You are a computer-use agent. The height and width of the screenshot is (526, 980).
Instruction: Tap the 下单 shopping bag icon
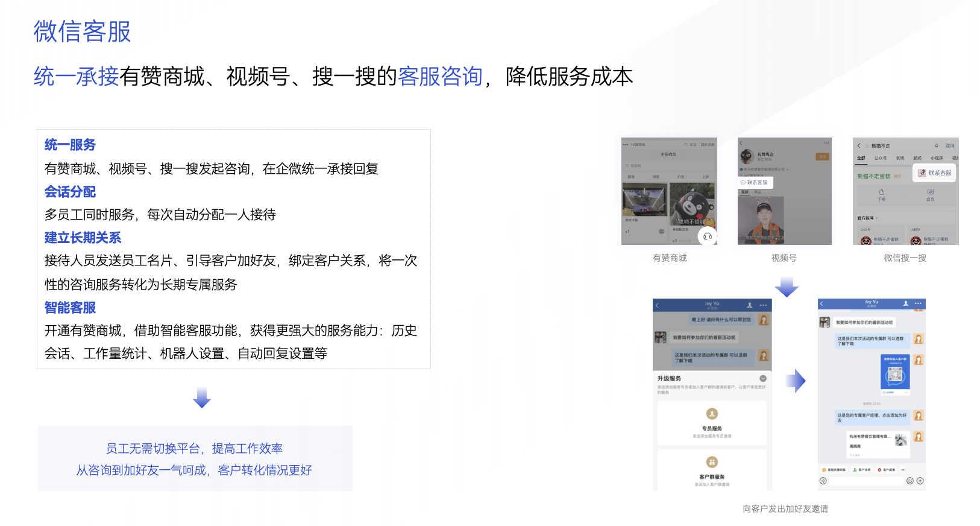pyautogui.click(x=882, y=192)
